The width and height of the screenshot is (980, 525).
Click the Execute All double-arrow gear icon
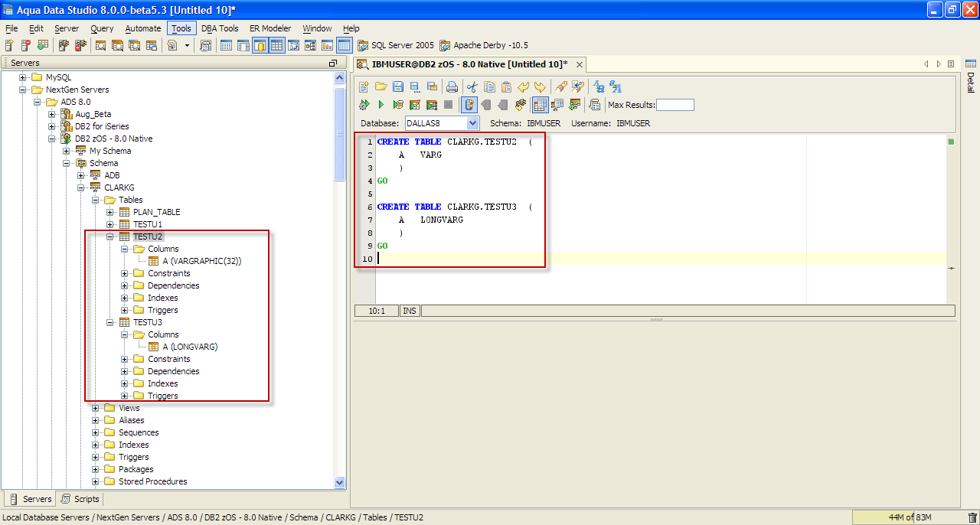pos(364,104)
